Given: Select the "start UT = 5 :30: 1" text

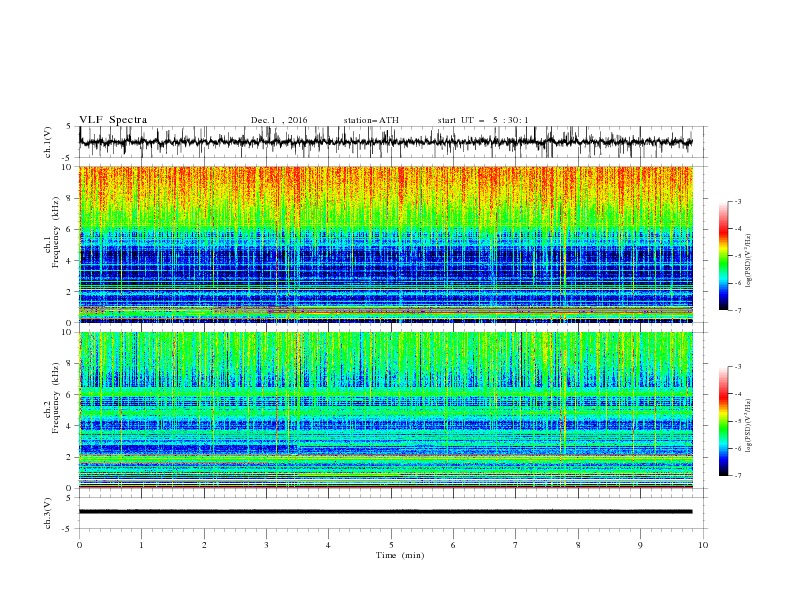Looking at the screenshot, I should (x=483, y=120).
